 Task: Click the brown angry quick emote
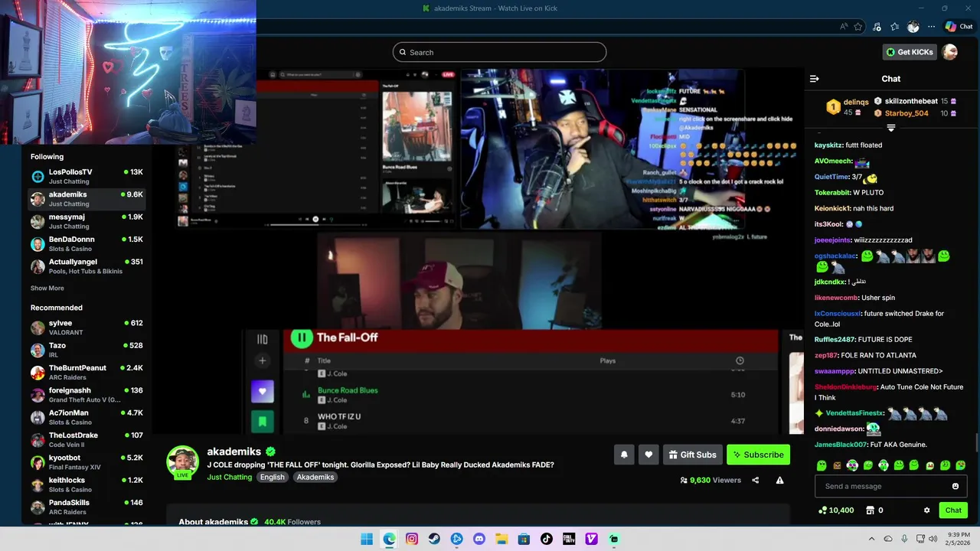837,465
